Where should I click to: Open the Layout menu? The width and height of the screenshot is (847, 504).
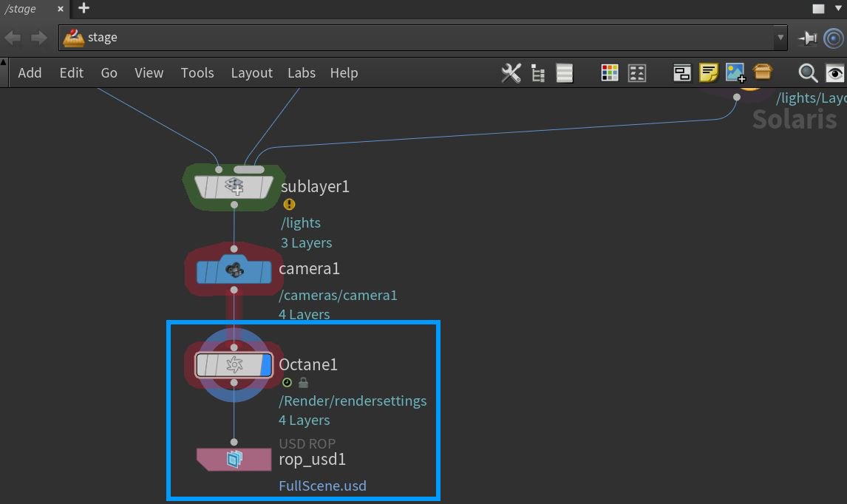point(251,72)
